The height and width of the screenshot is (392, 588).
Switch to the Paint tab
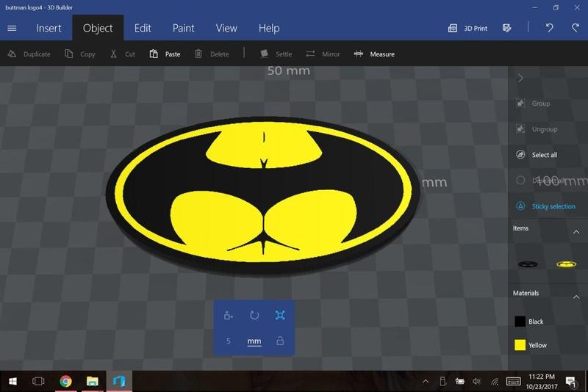click(183, 28)
